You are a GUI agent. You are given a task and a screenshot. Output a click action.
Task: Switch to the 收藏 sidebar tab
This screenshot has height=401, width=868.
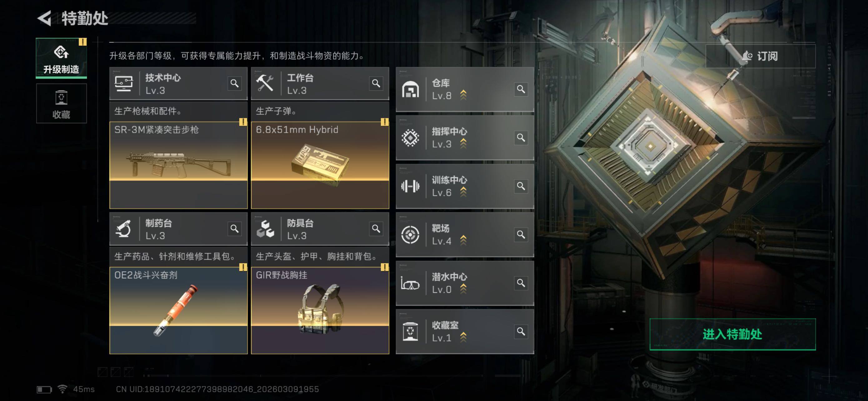click(x=61, y=103)
